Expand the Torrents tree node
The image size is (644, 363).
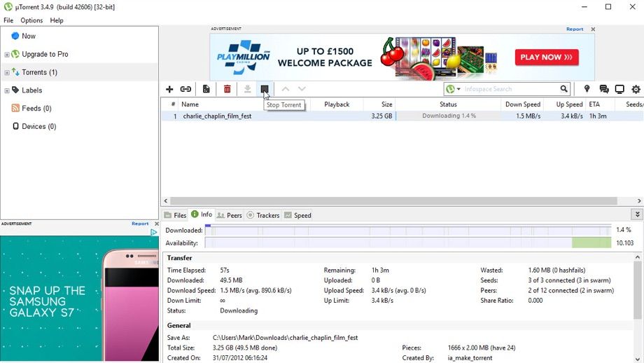(x=6, y=73)
